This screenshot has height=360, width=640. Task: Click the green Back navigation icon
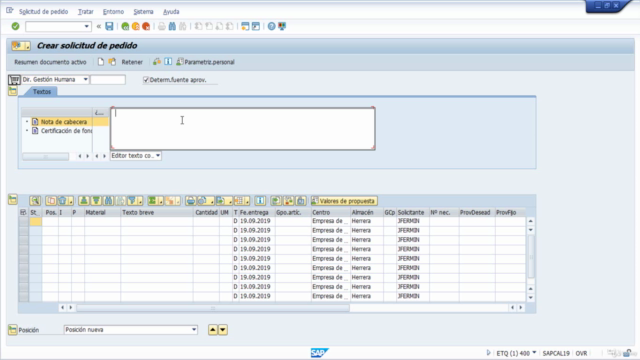click(x=125, y=26)
